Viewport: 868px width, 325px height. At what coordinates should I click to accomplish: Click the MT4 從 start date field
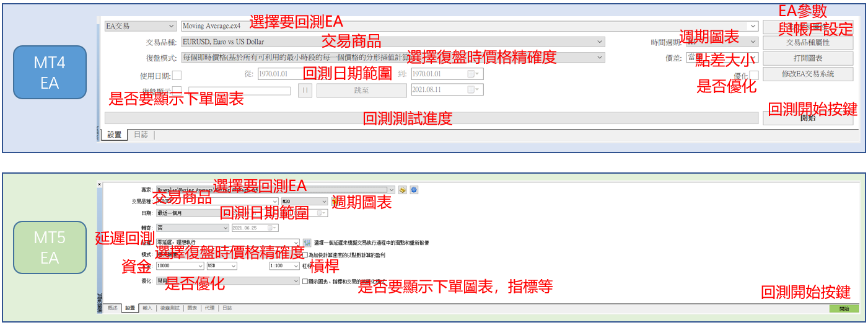294,74
